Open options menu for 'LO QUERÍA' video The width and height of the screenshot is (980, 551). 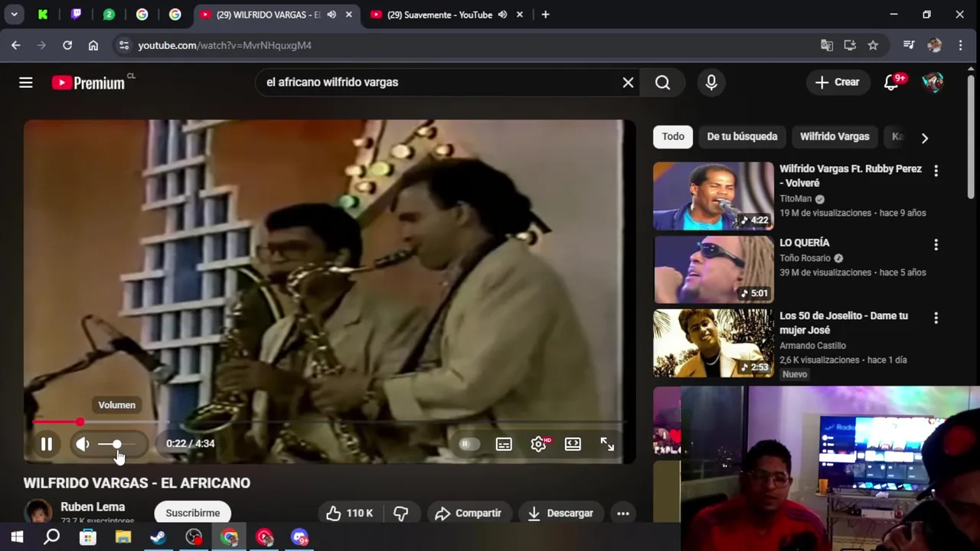click(936, 245)
